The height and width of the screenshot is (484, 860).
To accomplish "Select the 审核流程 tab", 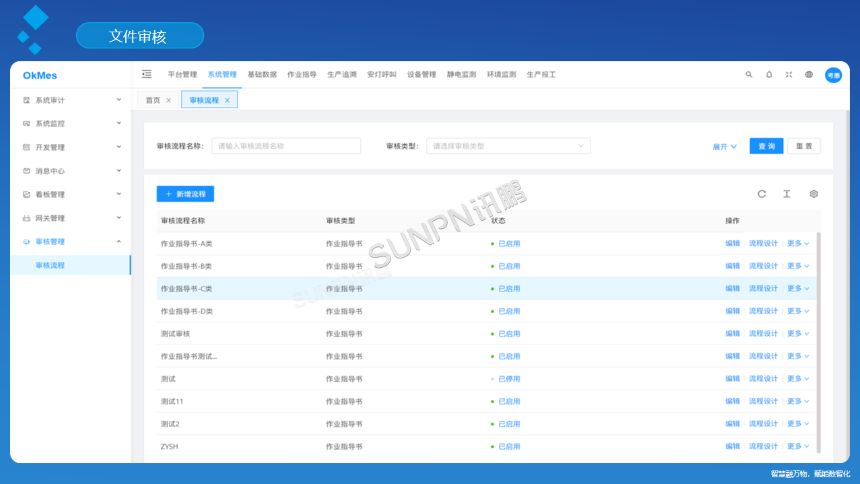I will click(x=204, y=100).
